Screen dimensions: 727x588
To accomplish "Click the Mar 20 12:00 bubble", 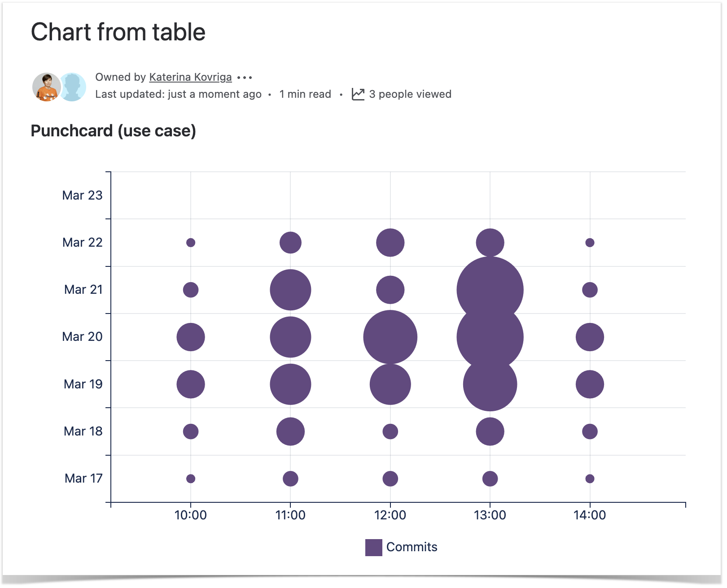I will coord(390,337).
